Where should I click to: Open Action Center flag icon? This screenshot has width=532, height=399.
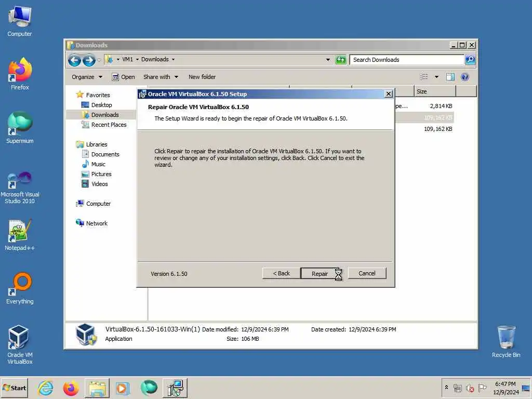pyautogui.click(x=482, y=388)
